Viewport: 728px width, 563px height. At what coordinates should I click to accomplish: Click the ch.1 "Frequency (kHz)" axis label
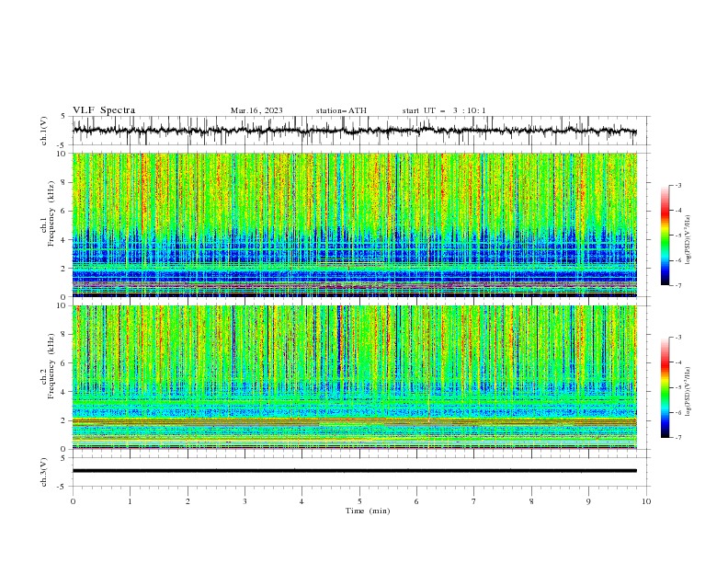51,213
